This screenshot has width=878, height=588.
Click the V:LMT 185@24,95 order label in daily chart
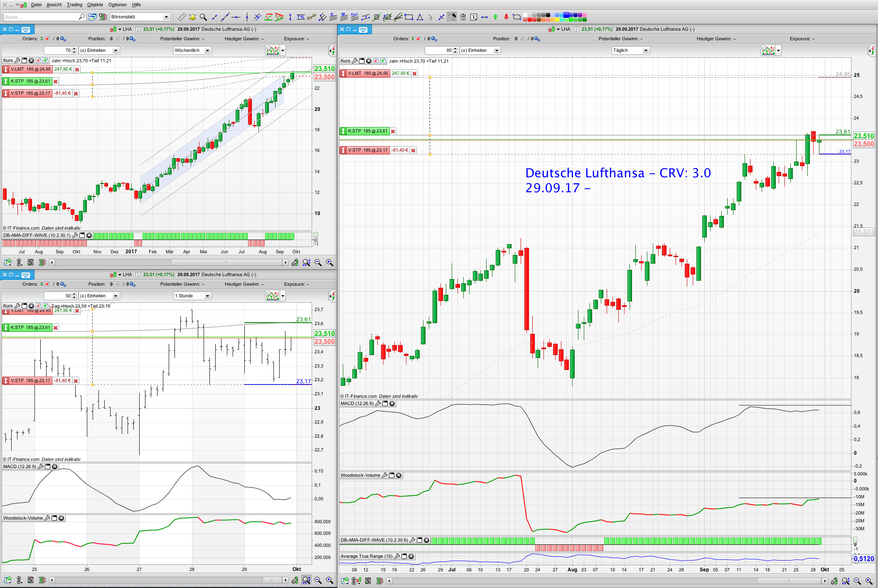pos(367,73)
